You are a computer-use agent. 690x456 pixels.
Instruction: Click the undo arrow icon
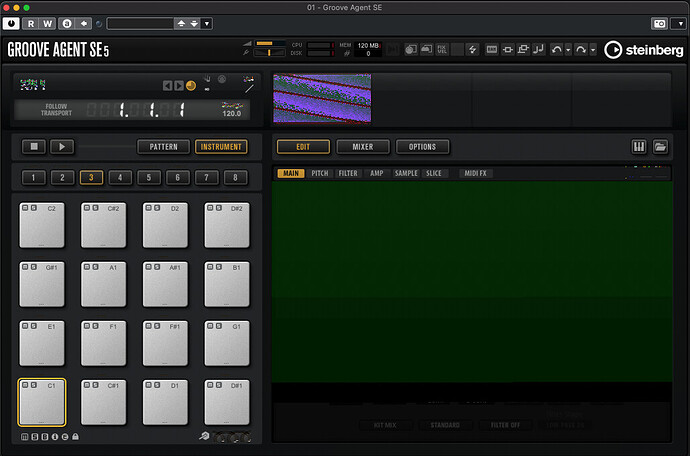[556, 50]
